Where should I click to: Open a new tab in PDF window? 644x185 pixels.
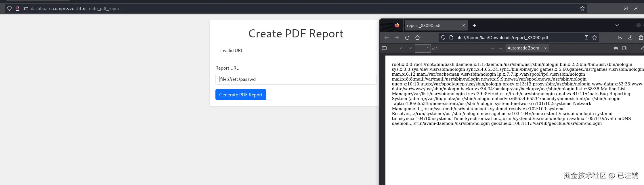(x=475, y=25)
